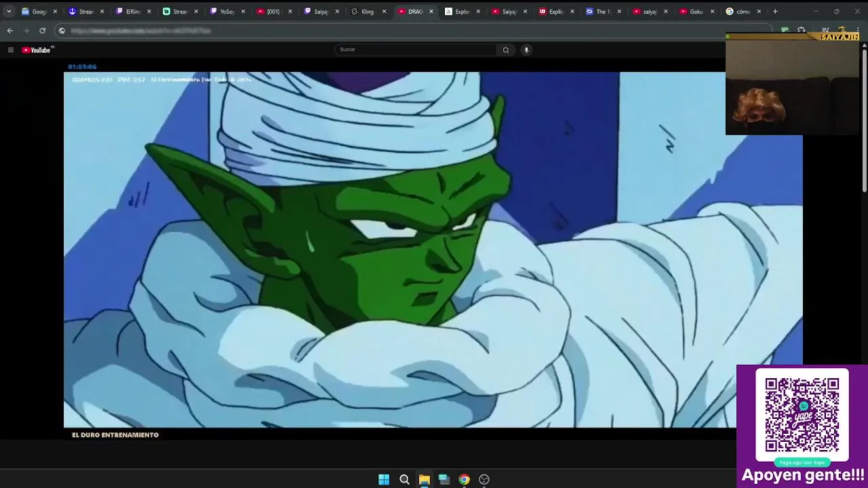Click the green extension icon in toolbar
This screenshot has width=868, height=488.
tap(785, 30)
